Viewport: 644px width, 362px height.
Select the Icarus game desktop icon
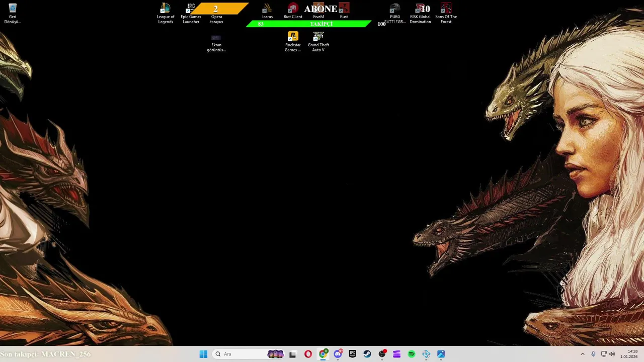(267, 11)
